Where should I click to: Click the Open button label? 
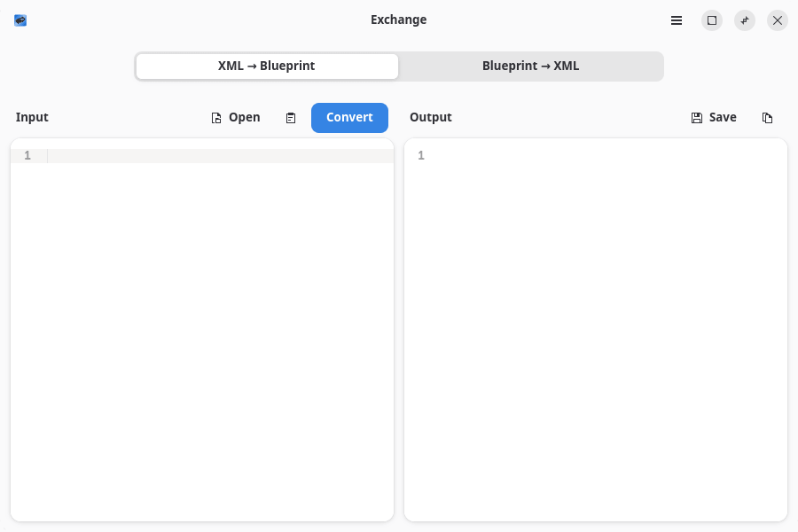(245, 117)
